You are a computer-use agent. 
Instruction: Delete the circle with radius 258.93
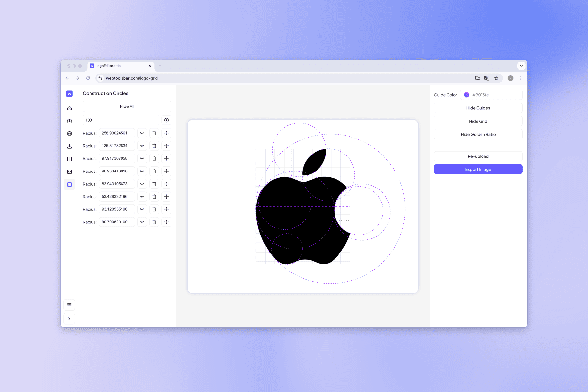click(154, 133)
